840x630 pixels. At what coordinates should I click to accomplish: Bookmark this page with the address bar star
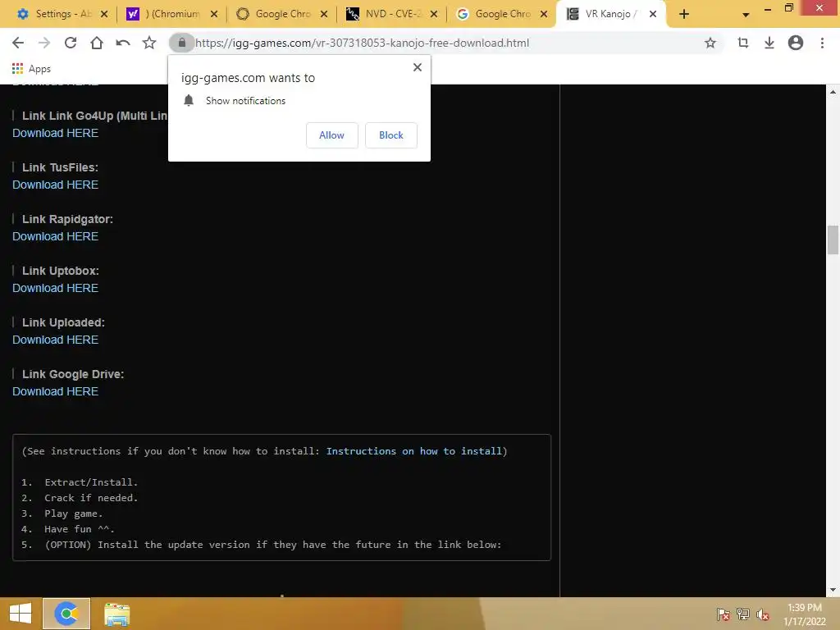coord(710,43)
